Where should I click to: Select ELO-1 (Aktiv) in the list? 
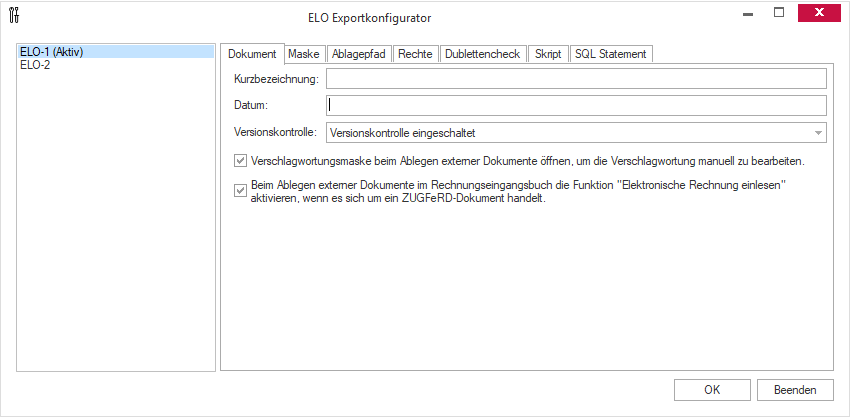click(x=115, y=52)
